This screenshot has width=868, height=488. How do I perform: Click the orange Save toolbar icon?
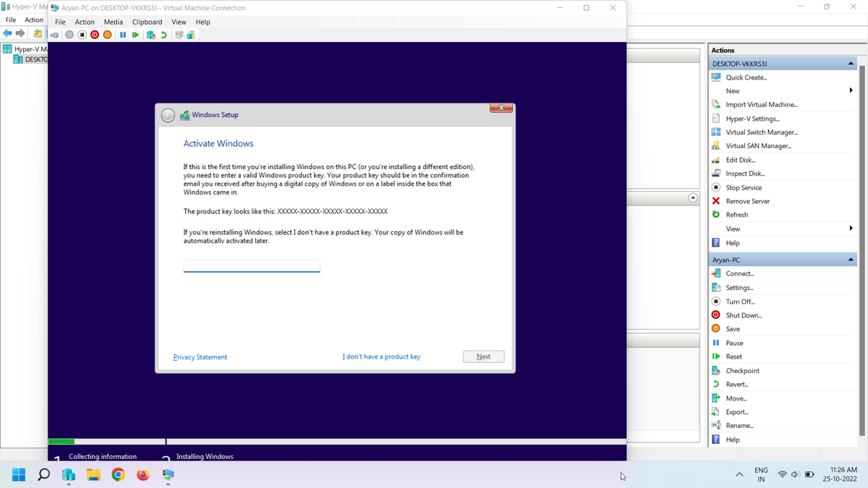tap(107, 35)
